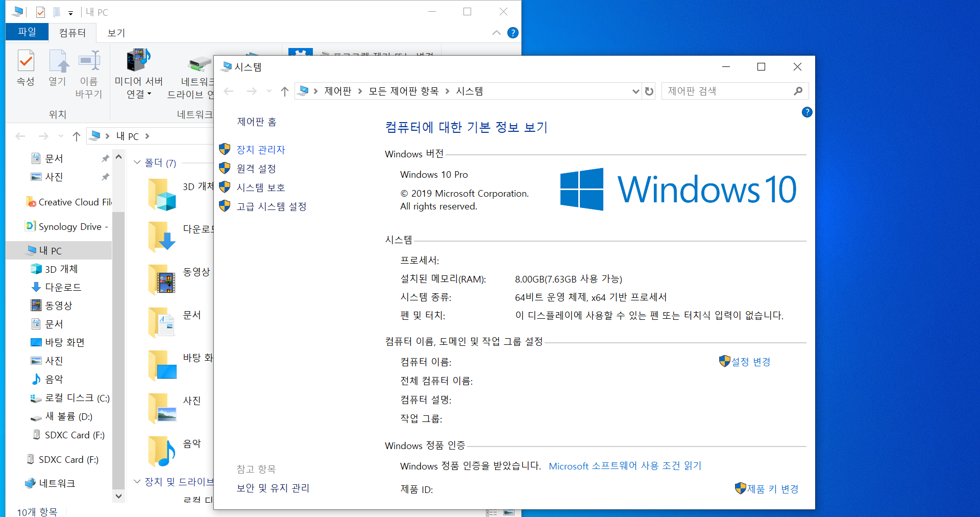Open 속성 (Properties) in the 내 PC ribbon
Screen dimensions: 980x517
[x=26, y=68]
